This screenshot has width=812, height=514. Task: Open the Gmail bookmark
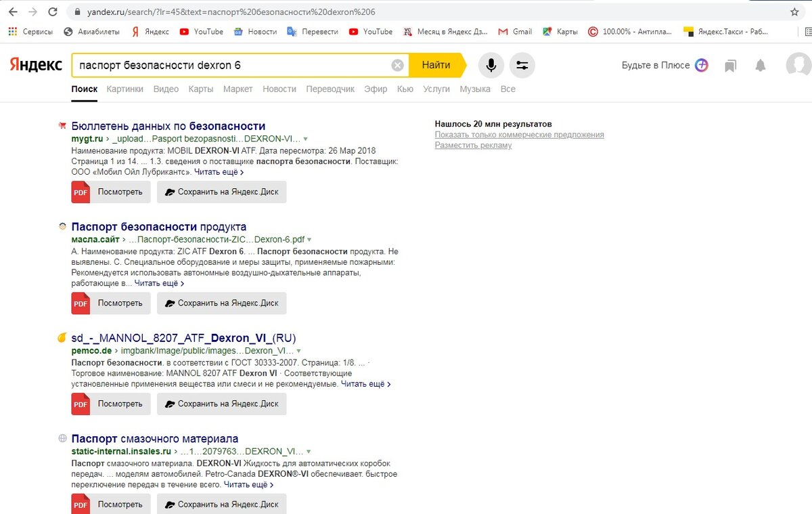pos(515,31)
